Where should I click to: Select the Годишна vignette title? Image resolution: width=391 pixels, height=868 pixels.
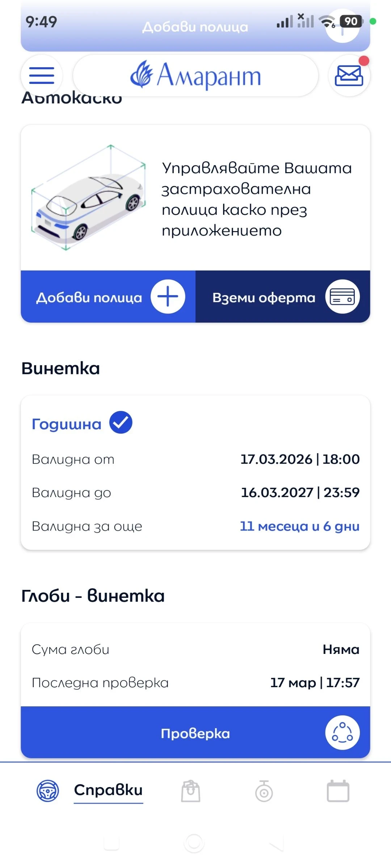pos(67,424)
